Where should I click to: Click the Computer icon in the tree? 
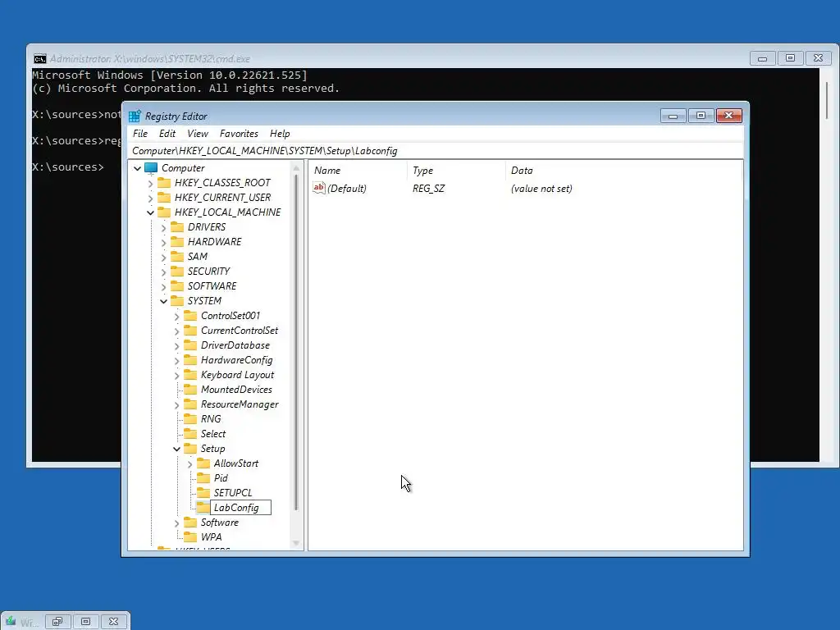point(151,168)
